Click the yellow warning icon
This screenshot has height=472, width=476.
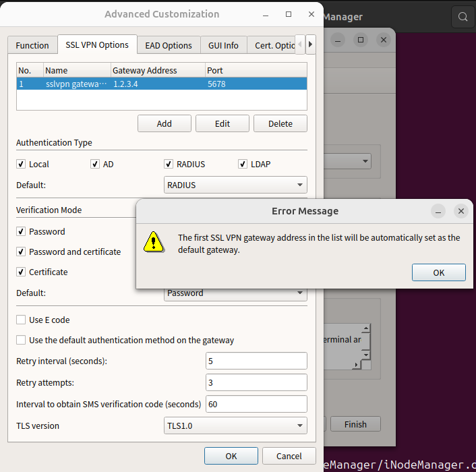coord(153,241)
